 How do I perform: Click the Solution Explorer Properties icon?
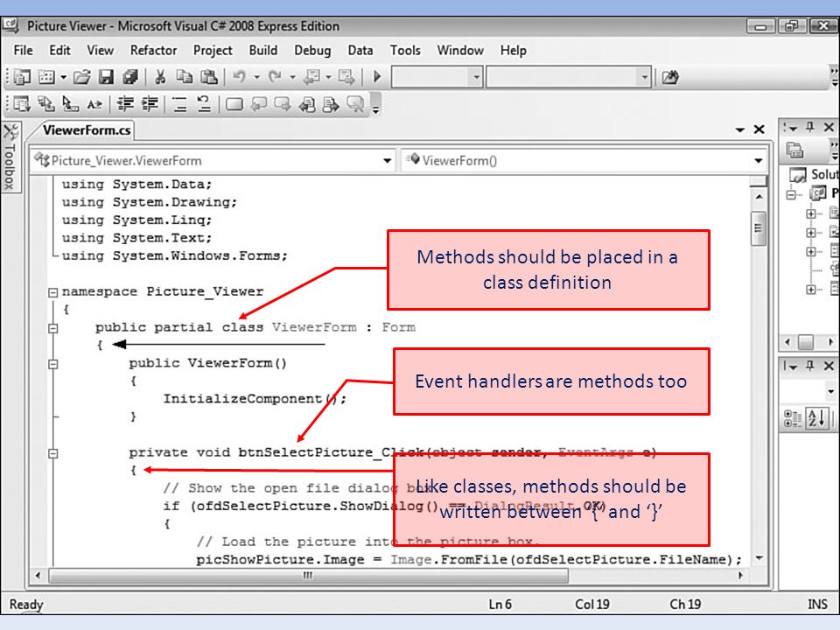point(794,150)
